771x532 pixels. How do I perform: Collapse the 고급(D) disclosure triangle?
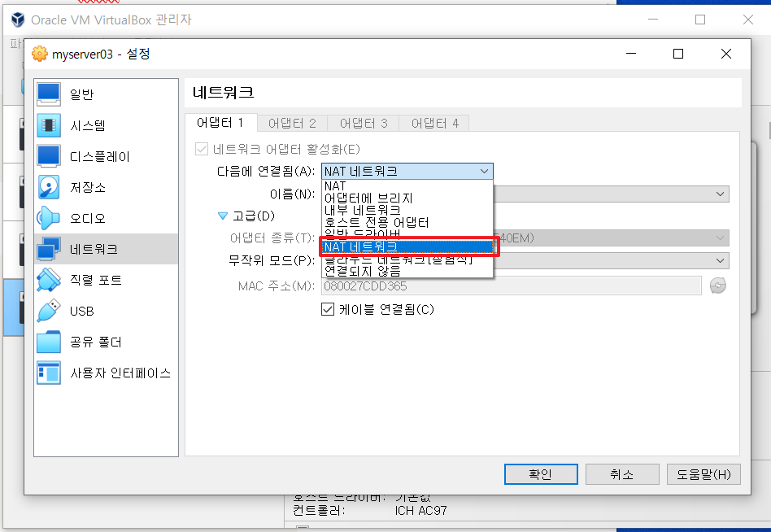point(223,216)
